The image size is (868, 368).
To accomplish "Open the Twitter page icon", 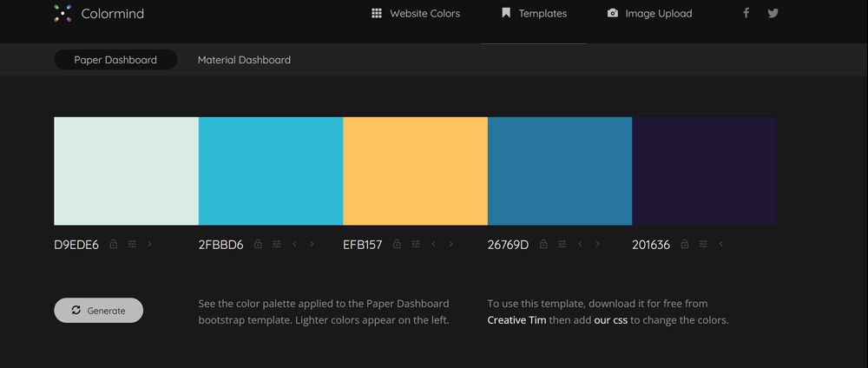I will (773, 13).
